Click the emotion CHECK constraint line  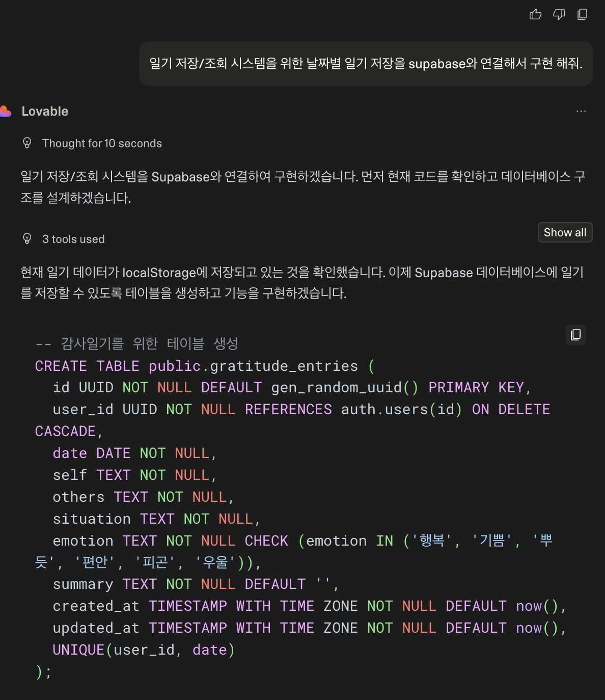click(294, 551)
